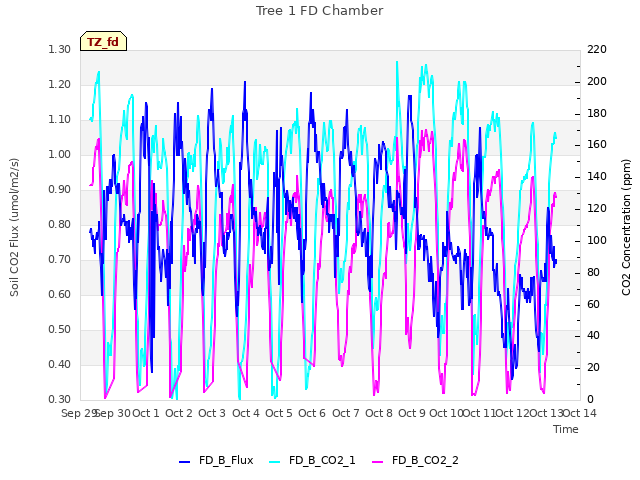Click the TZ_fd label tag
640x480 pixels.
coord(103,41)
